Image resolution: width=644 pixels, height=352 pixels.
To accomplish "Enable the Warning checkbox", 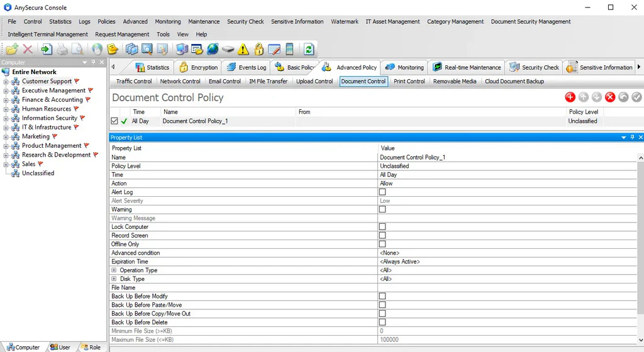I will point(382,209).
